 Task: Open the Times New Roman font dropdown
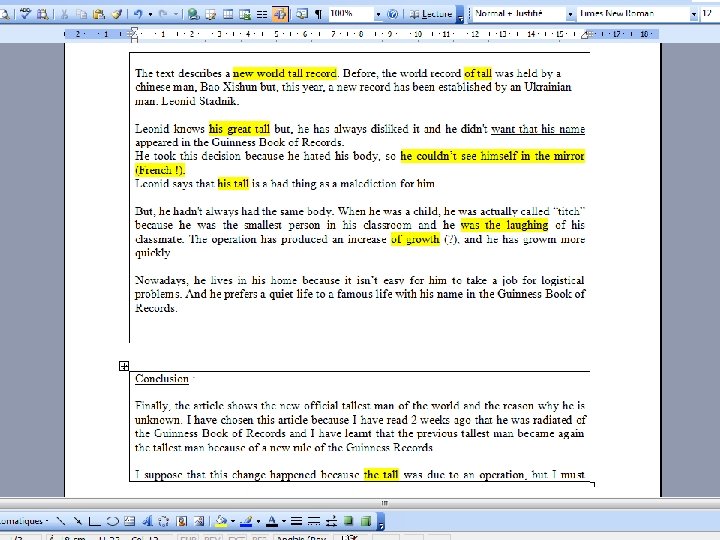[x=693, y=14]
